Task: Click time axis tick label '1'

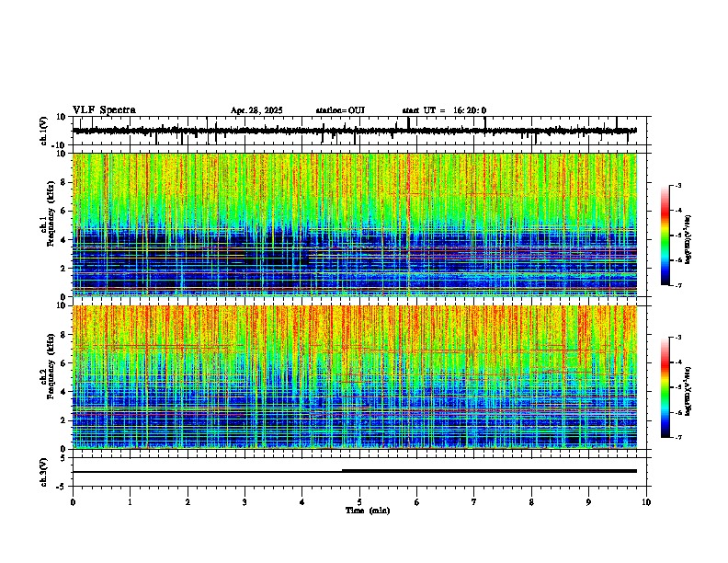Action: pos(130,502)
